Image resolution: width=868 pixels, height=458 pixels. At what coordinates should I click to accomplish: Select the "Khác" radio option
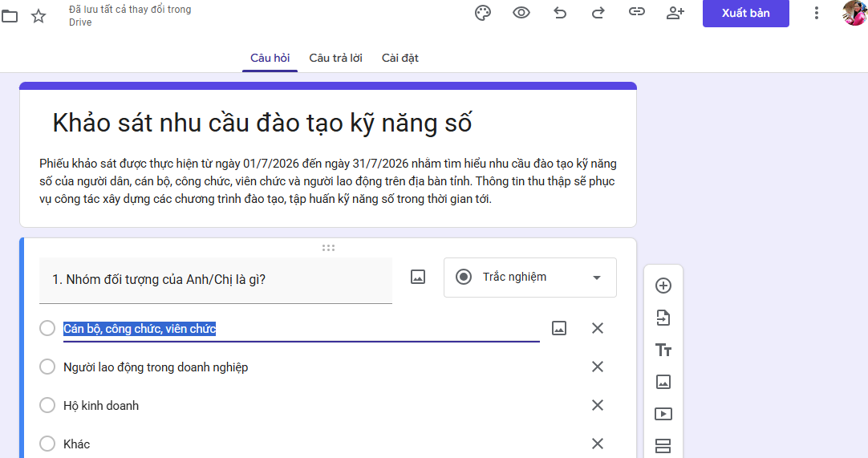[47, 444]
